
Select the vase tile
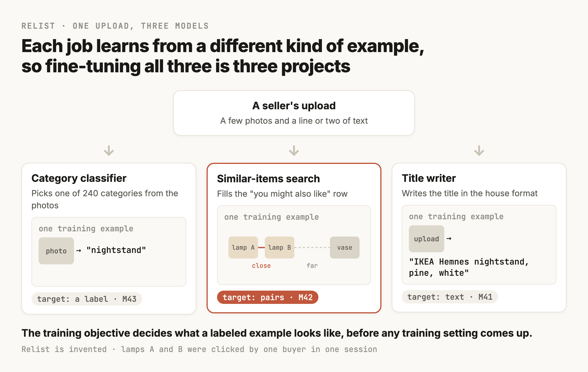[344, 247]
